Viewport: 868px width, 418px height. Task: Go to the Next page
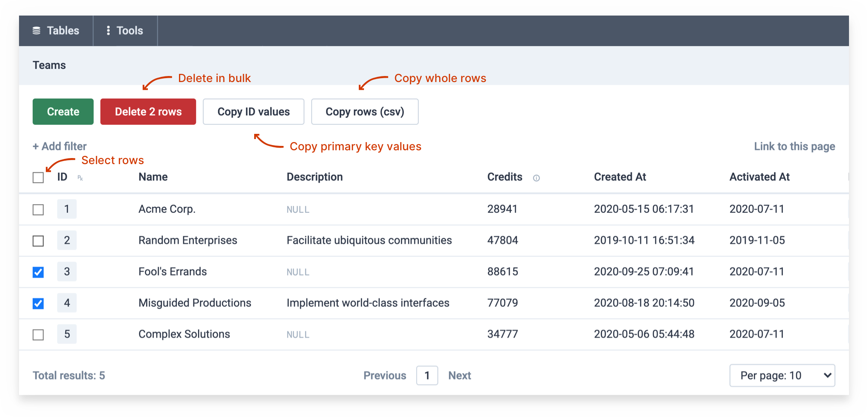460,375
